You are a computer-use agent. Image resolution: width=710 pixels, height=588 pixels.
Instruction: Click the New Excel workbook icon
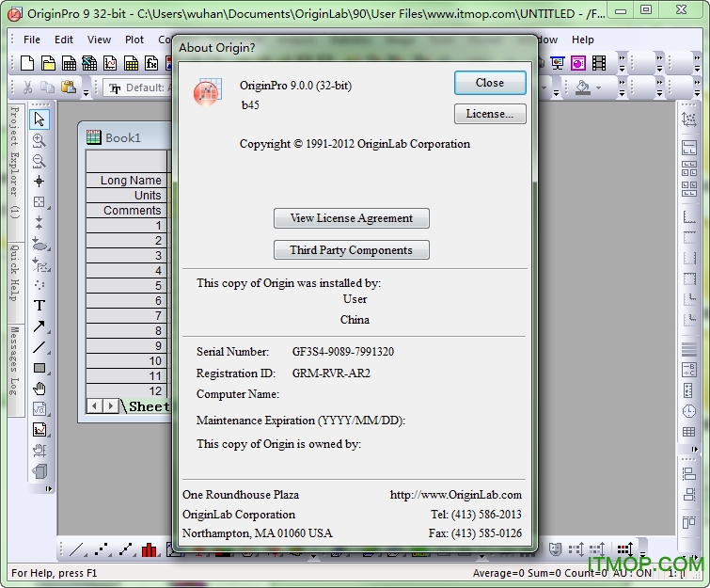[x=89, y=63]
